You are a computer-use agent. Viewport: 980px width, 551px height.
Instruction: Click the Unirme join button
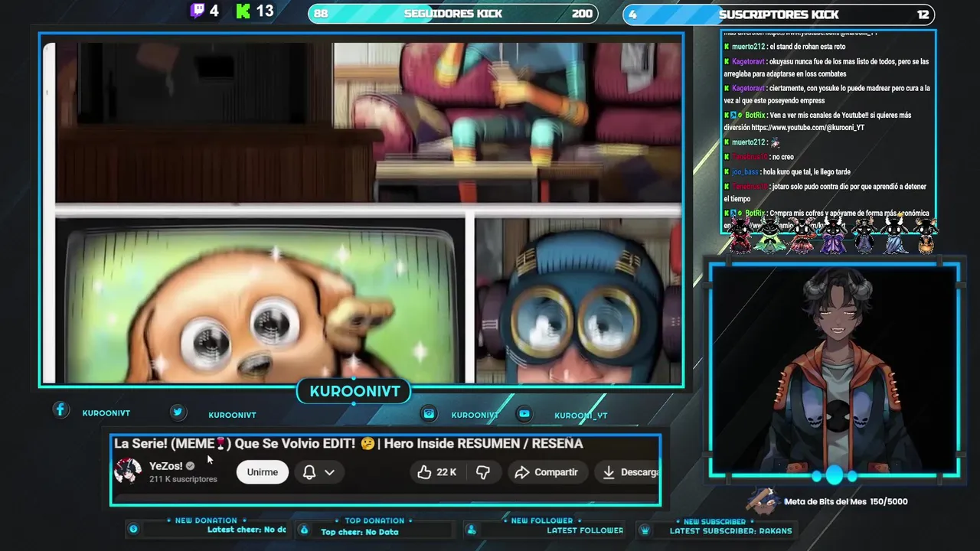click(x=263, y=472)
